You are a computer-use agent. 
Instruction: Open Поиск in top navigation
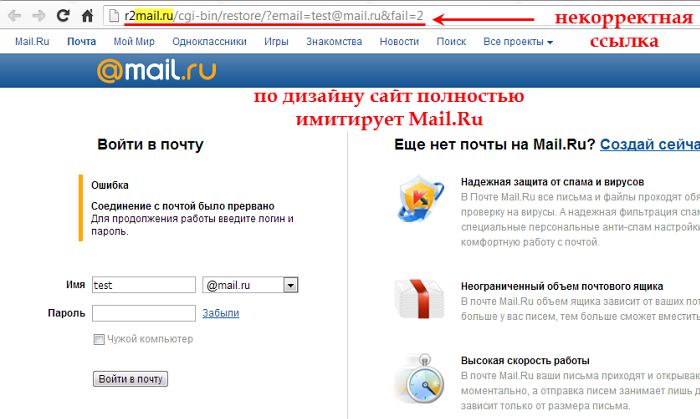click(451, 41)
